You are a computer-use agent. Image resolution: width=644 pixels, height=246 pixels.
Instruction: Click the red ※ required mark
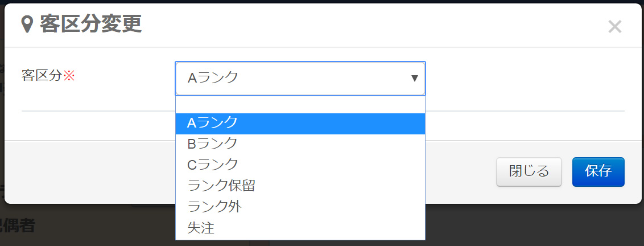69,76
